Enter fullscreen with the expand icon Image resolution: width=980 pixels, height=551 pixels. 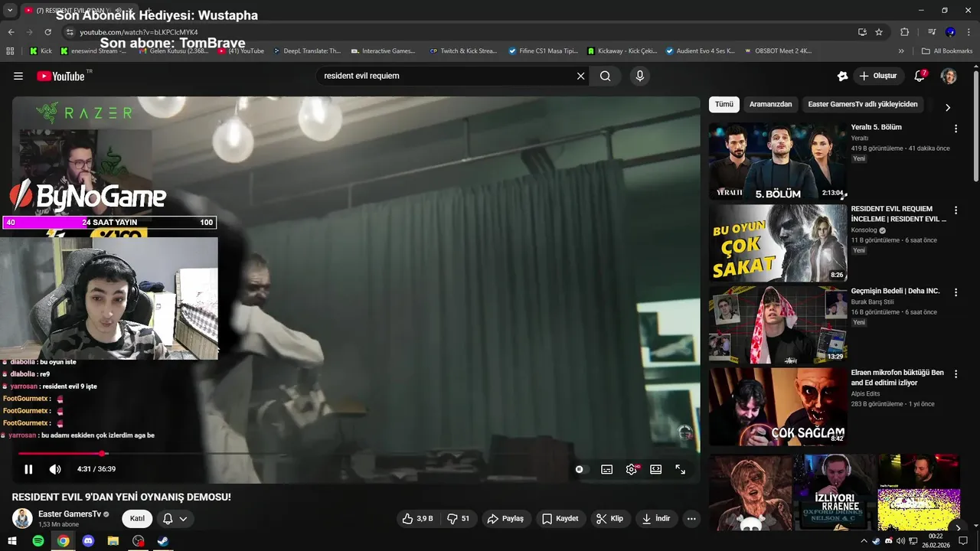[681, 469]
